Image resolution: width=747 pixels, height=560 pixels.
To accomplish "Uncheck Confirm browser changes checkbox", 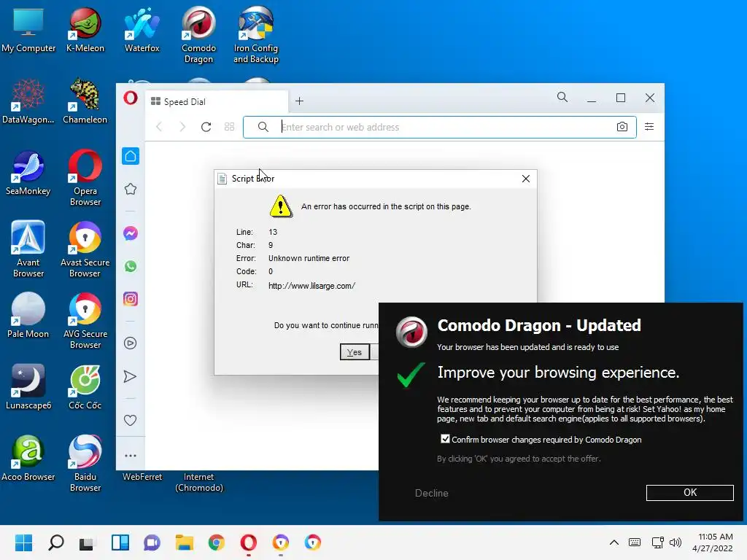I will click(446, 439).
